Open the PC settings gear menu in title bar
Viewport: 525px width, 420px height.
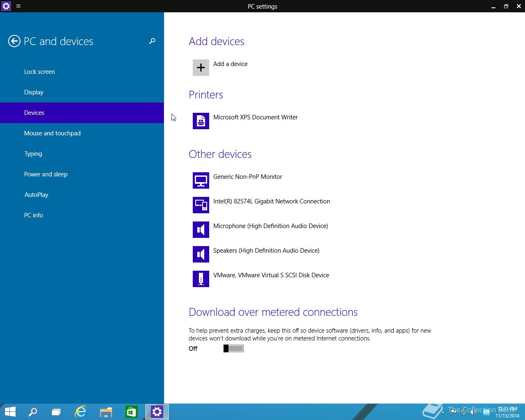tap(6, 6)
